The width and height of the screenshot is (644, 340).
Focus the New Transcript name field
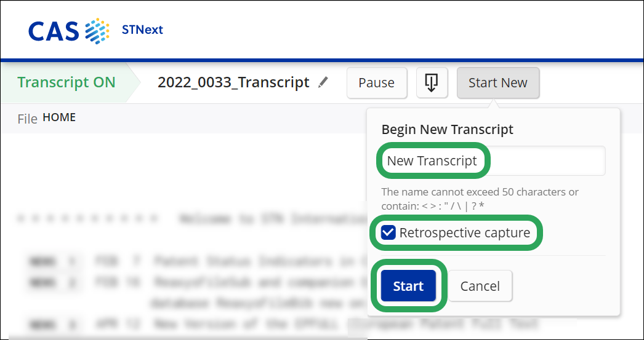493,160
